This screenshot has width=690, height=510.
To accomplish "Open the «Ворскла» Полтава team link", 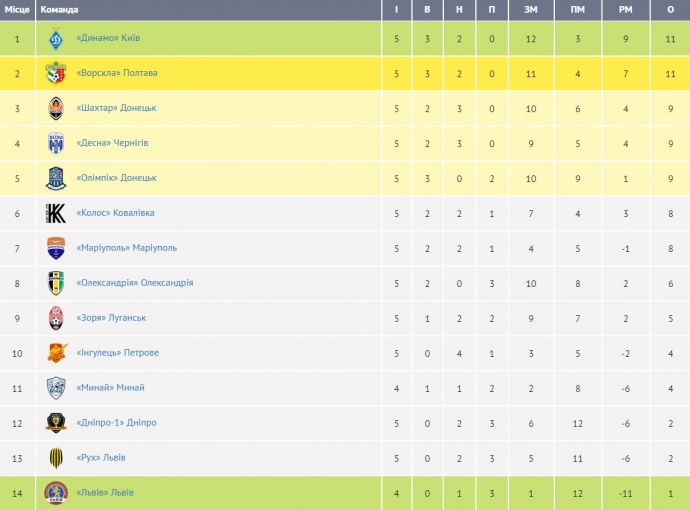I will [116, 73].
